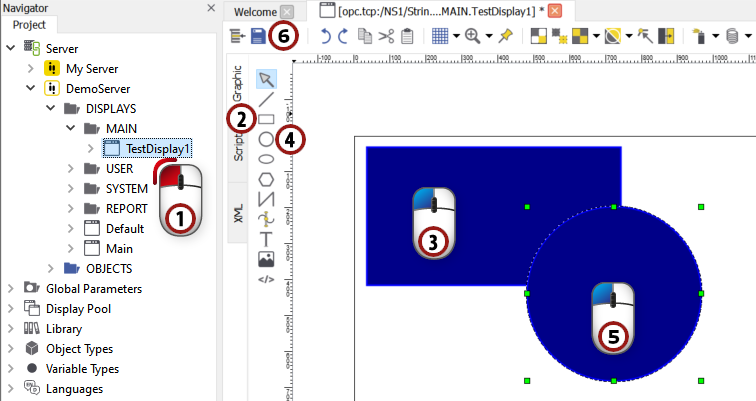Image resolution: width=756 pixels, height=401 pixels.
Task: Switch to the Graphic side tab
Action: [x=237, y=83]
